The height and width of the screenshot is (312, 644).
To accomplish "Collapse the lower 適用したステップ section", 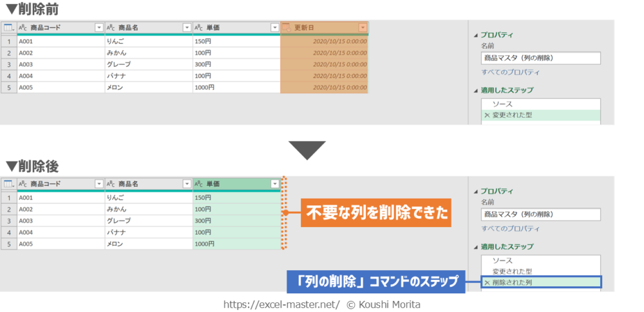I will tap(476, 247).
